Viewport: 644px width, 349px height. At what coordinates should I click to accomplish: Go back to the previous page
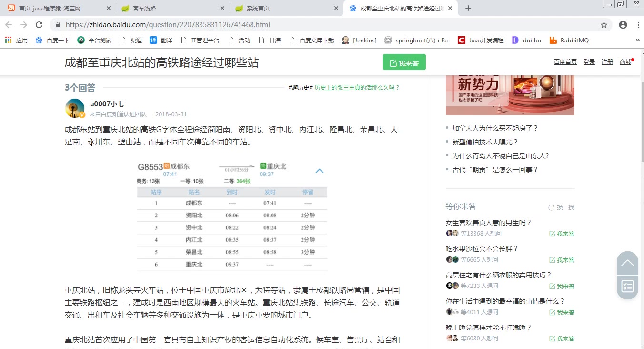click(x=9, y=25)
